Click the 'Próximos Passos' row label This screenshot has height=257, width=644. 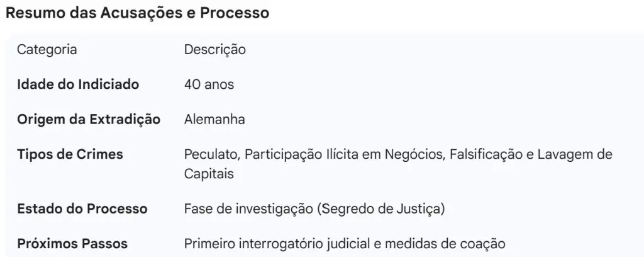pyautogui.click(x=72, y=244)
